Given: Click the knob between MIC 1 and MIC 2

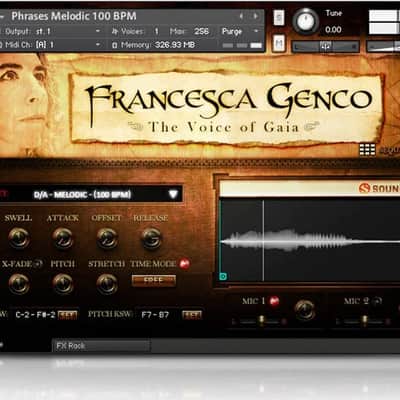Looking at the screenshot, I should [305, 309].
